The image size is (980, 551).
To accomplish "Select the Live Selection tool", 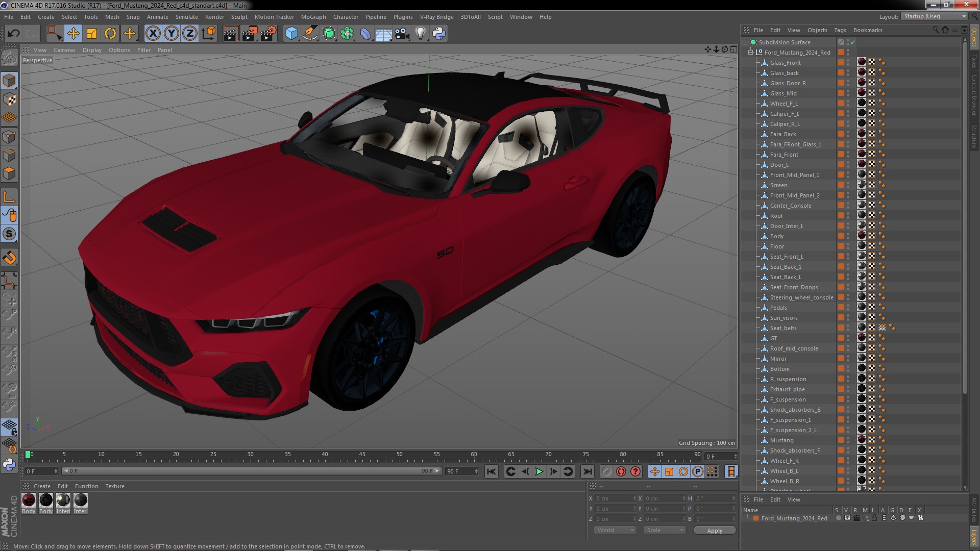I will coord(54,34).
